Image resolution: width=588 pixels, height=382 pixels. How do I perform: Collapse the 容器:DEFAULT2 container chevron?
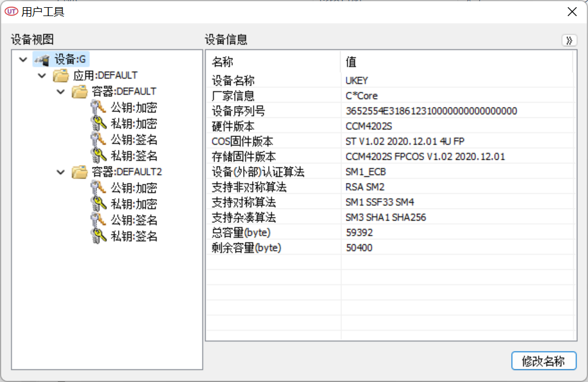click(61, 172)
